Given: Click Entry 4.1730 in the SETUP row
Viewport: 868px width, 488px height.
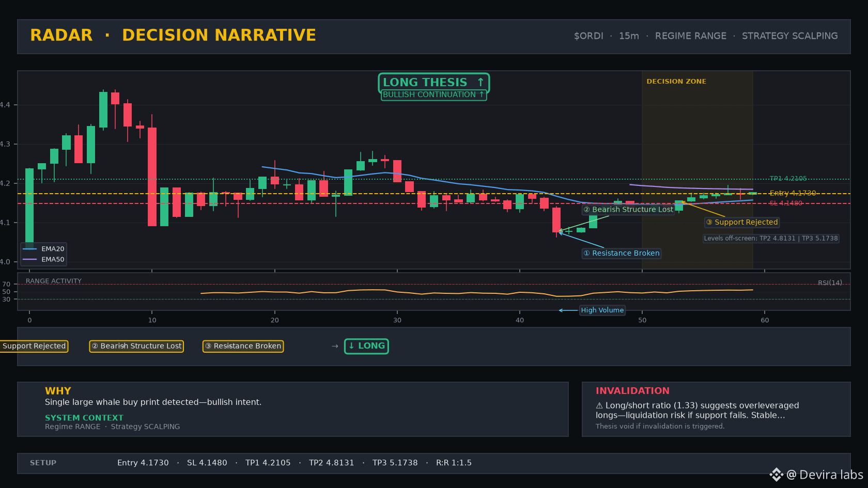Looking at the screenshot, I should point(143,463).
